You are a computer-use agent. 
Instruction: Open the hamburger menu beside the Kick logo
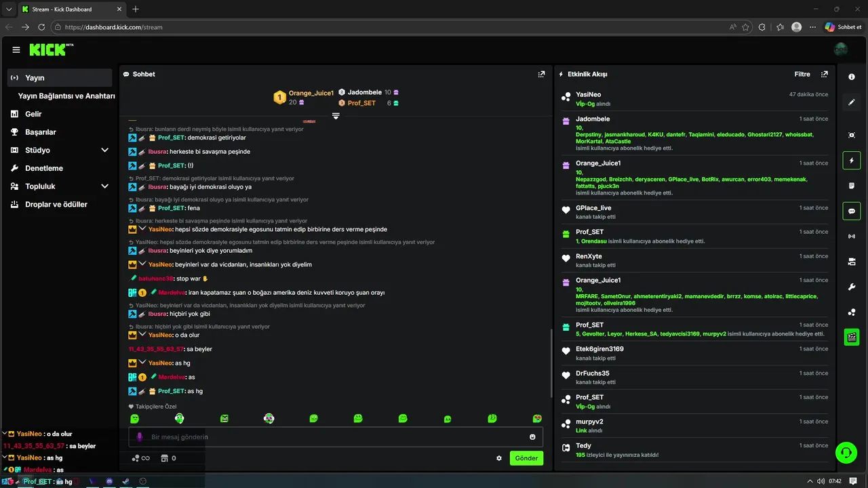[16, 49]
